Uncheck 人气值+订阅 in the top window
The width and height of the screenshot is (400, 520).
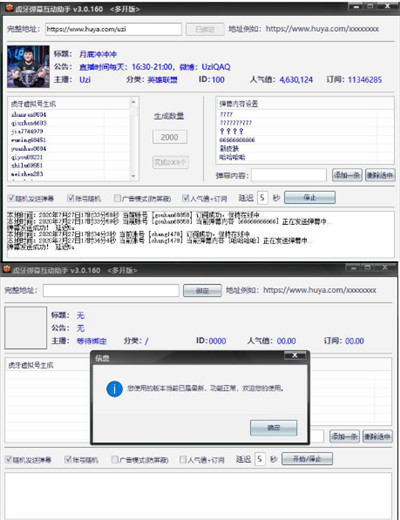pyautogui.click(x=185, y=199)
